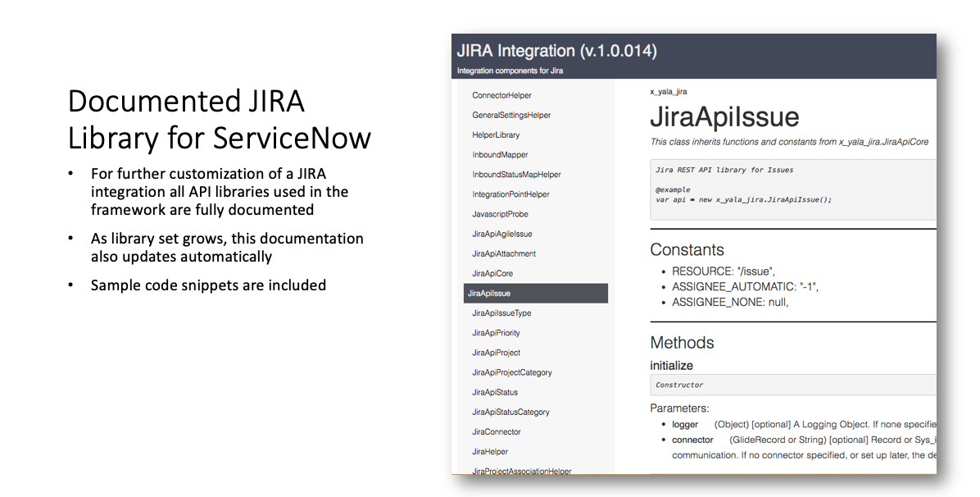This screenshot has width=980, height=497.
Task: Click the JIRA Integration header title
Action: pos(556,51)
